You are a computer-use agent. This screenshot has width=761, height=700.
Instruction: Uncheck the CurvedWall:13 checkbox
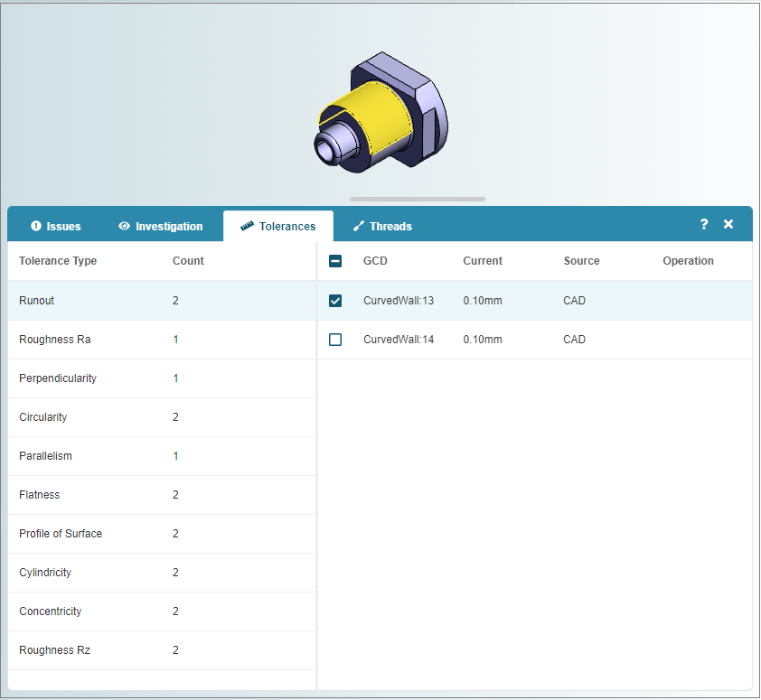(x=335, y=301)
